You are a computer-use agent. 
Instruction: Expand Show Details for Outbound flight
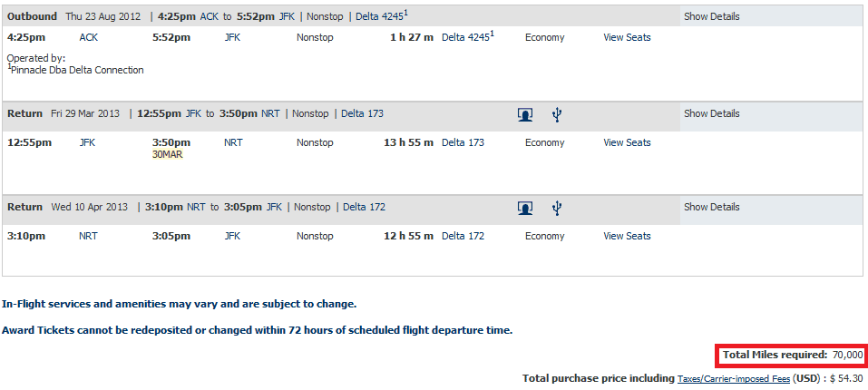[711, 16]
